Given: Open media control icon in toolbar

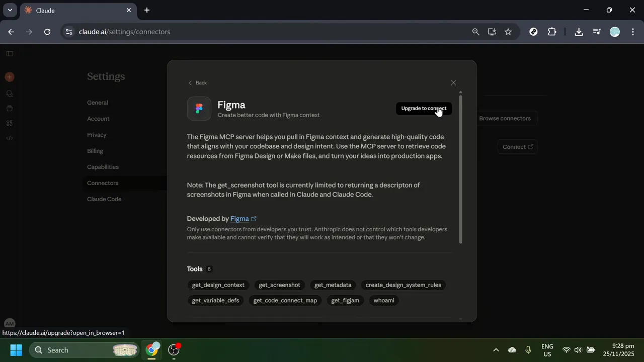Looking at the screenshot, I should [597, 32].
